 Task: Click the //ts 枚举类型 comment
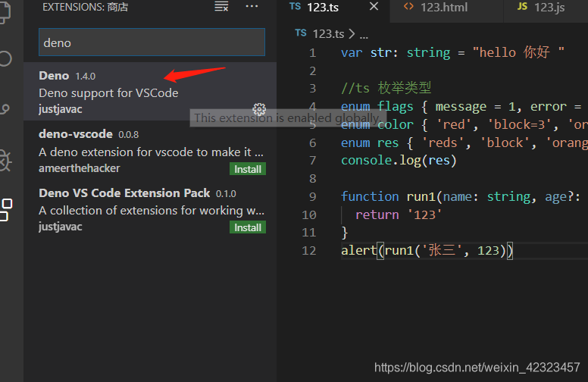386,88
